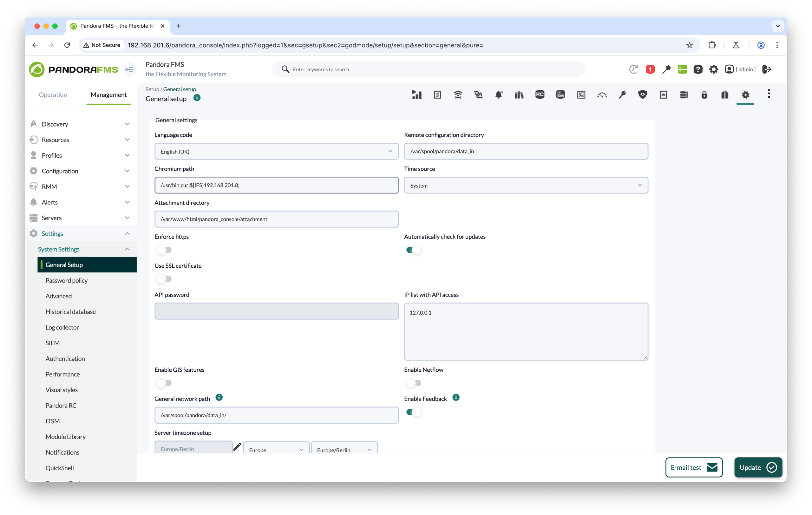Click the pencil edit icon beside timezone field

click(x=237, y=447)
